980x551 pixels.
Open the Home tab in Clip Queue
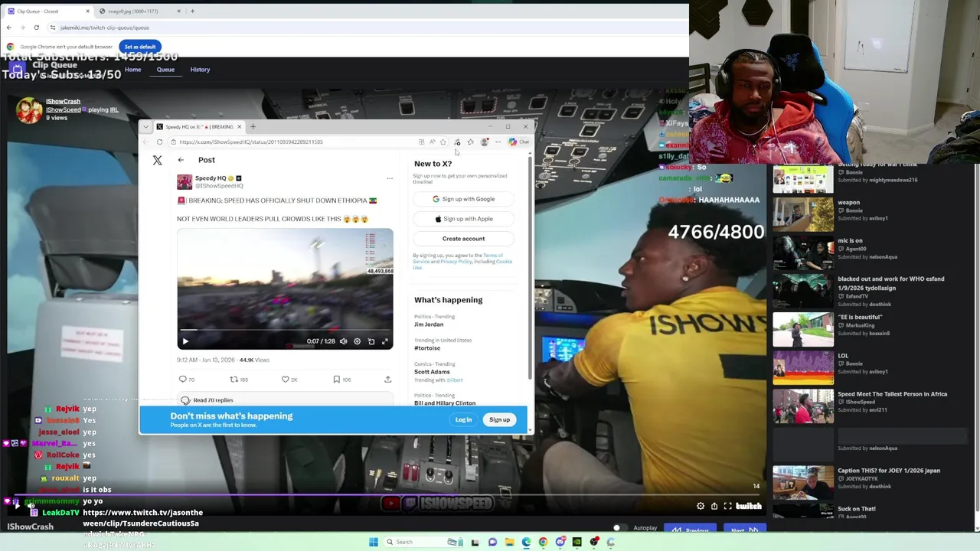pyautogui.click(x=132, y=70)
